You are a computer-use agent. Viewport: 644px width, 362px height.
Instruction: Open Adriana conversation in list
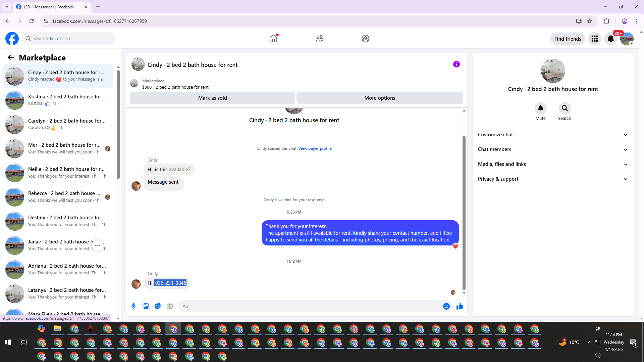pyautogui.click(x=58, y=269)
